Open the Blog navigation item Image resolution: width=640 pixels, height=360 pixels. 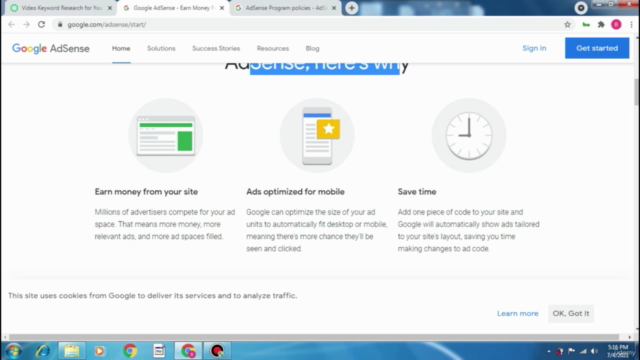tap(312, 48)
